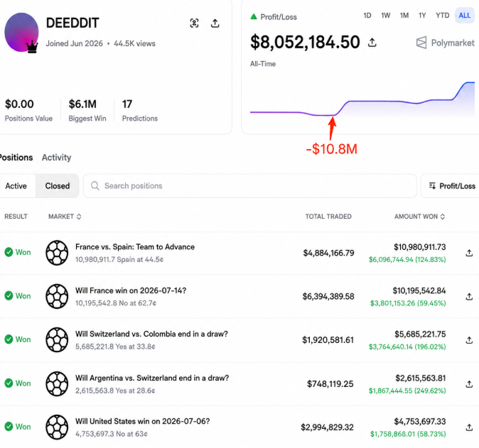
Task: Click soccer ball icon for France vs. Spain
Action: (x=57, y=253)
